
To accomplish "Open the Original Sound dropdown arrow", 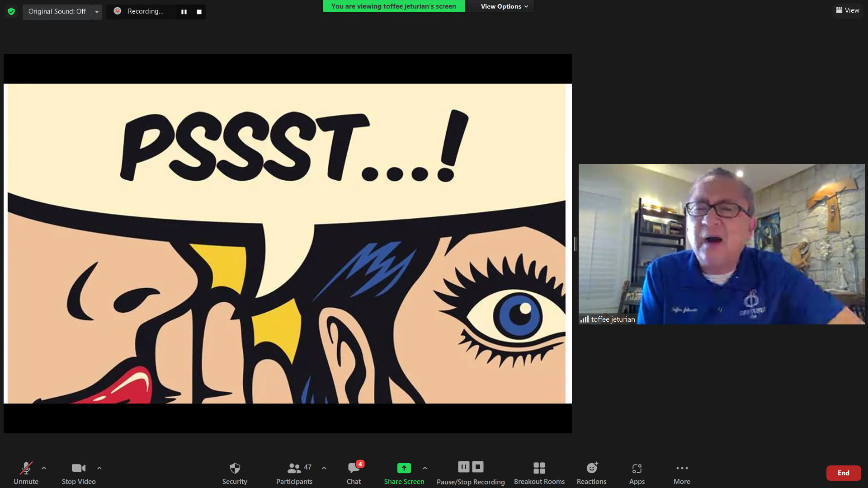I will (x=97, y=12).
